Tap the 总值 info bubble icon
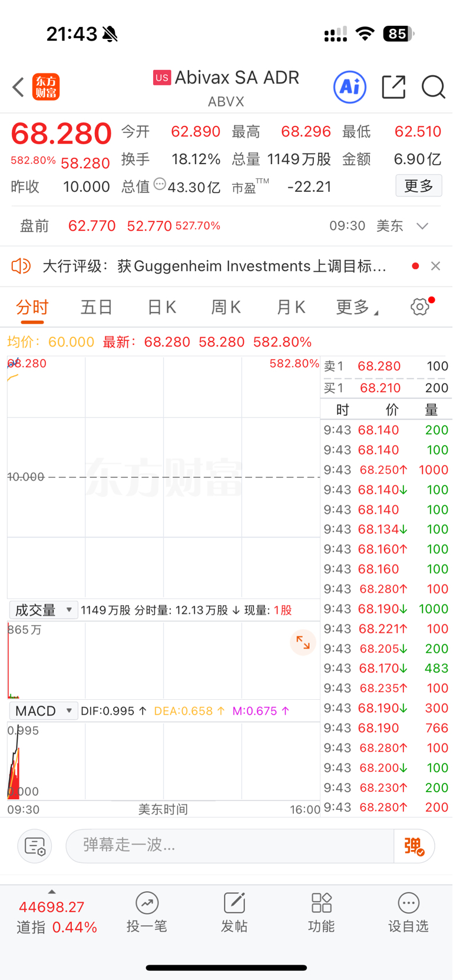 click(x=160, y=185)
